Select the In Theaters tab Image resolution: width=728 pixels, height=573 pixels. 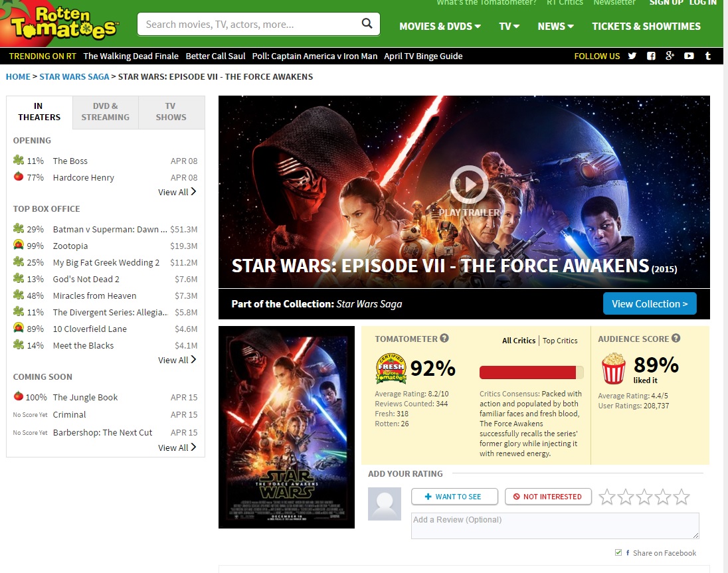39,112
